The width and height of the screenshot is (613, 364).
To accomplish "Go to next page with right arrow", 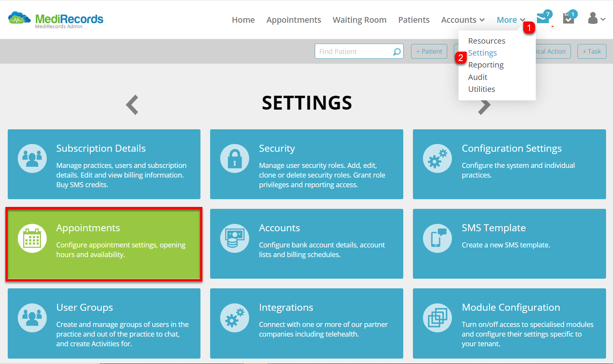I will (484, 107).
